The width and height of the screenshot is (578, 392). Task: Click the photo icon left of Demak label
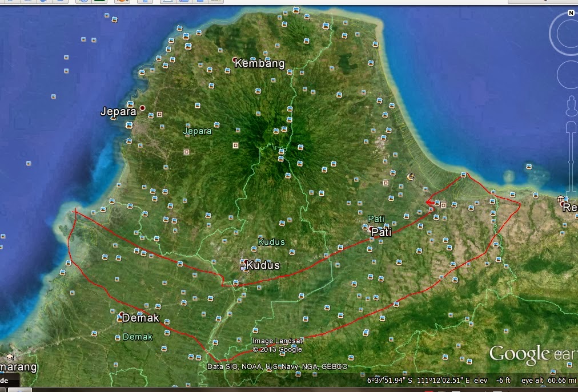[x=119, y=316]
